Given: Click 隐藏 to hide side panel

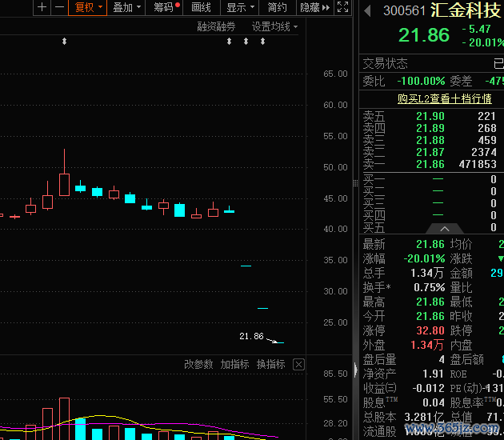Looking at the screenshot, I should point(315,7).
